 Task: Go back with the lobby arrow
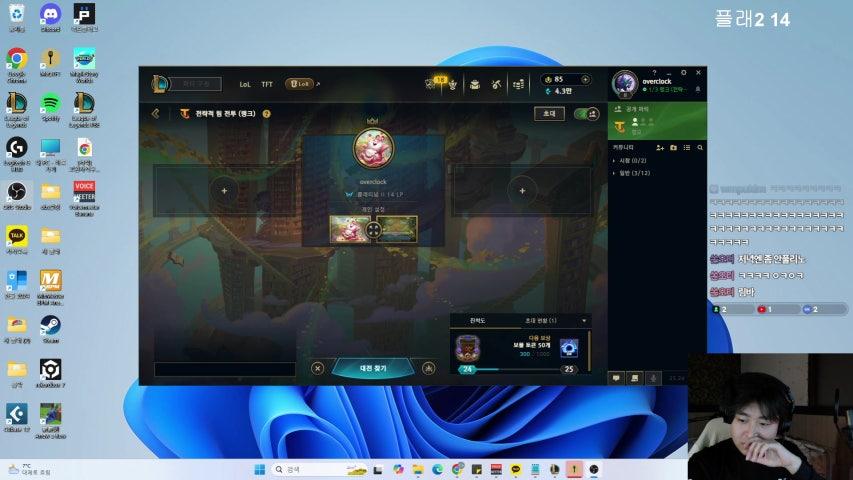156,113
